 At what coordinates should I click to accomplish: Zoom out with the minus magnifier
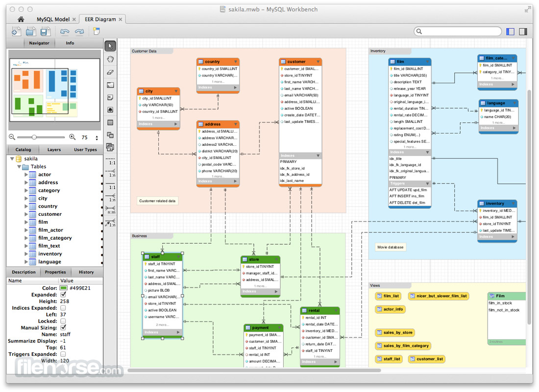click(x=12, y=137)
